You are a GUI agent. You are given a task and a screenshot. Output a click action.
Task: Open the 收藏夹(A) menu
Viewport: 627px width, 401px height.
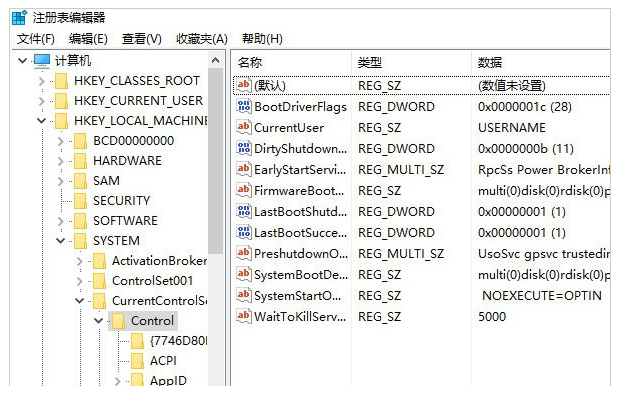(202, 39)
